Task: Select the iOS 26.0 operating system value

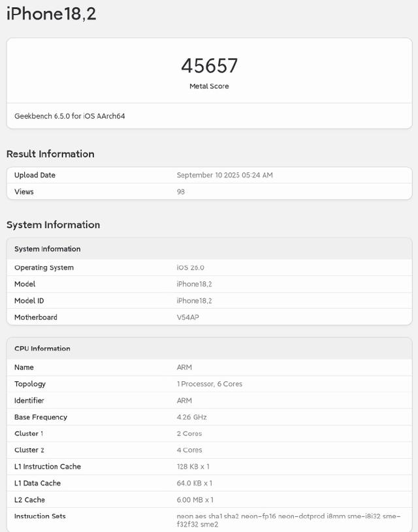Action: [x=191, y=268]
